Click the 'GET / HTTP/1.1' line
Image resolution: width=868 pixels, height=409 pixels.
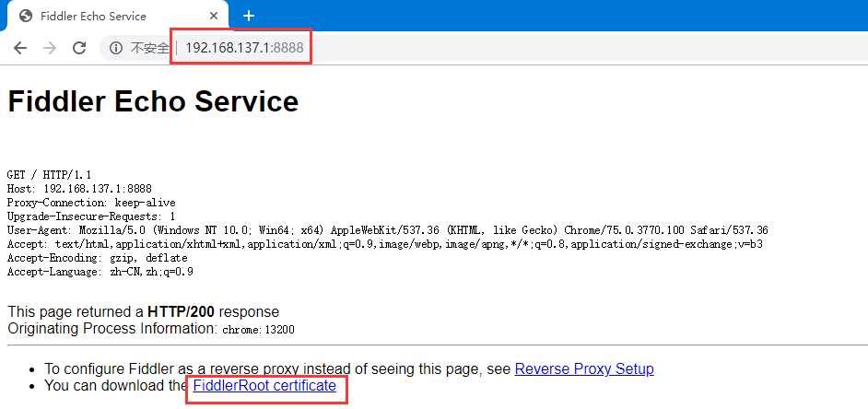coord(49,175)
